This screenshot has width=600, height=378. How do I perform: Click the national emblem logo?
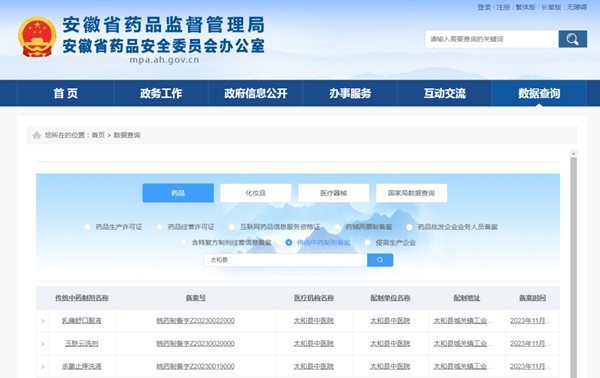pos(37,37)
